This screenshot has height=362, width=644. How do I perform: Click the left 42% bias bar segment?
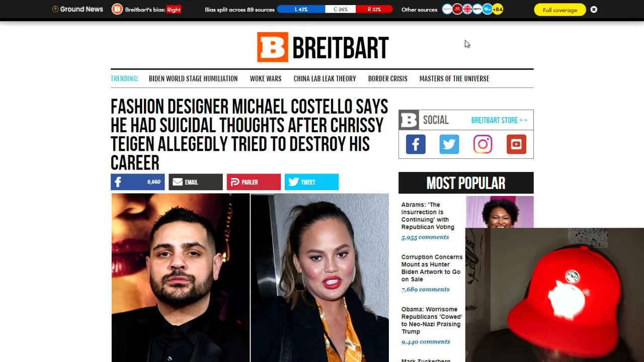301,9
